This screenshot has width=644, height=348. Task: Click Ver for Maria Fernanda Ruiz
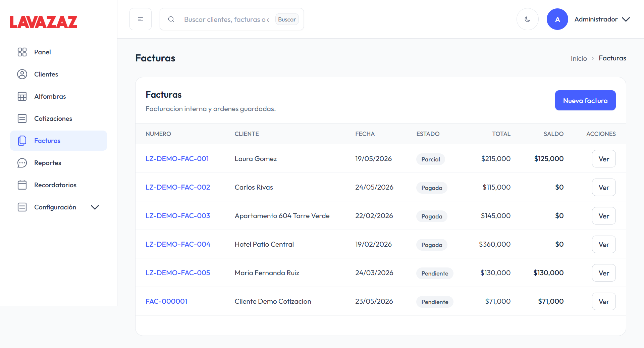click(604, 273)
